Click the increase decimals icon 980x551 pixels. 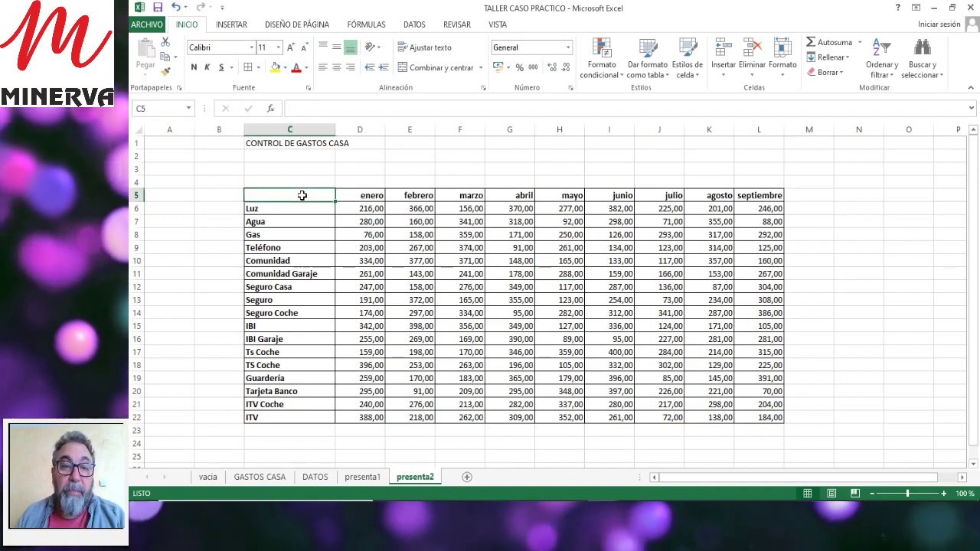pyautogui.click(x=551, y=67)
